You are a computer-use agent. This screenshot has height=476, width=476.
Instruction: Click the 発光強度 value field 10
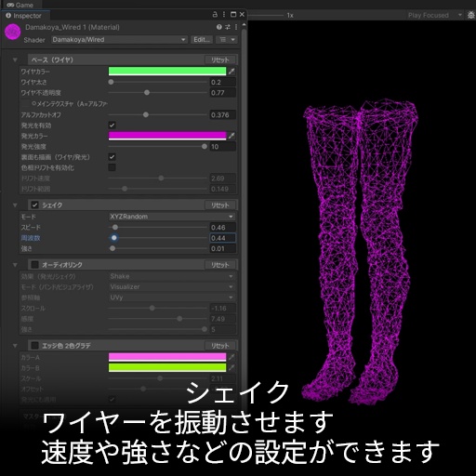[222, 147]
